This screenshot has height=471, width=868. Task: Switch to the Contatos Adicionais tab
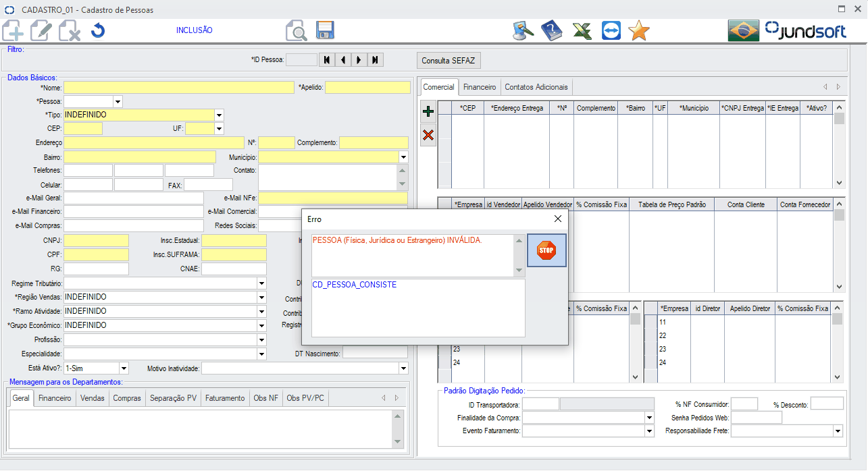pos(536,87)
